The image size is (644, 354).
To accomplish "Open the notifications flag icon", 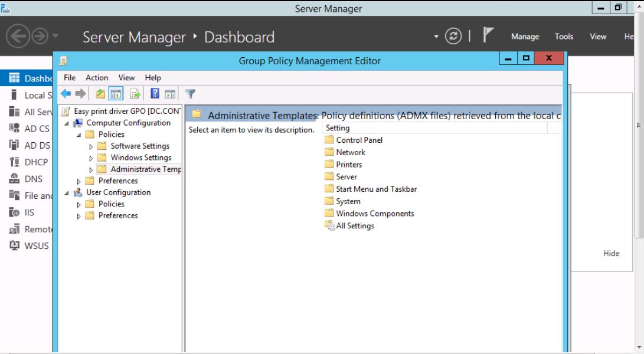I will click(x=488, y=35).
